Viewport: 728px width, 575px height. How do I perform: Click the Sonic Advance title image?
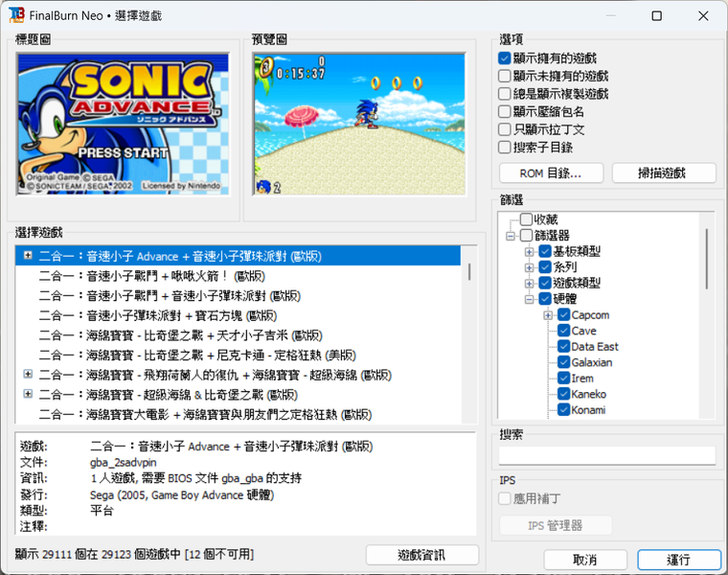pos(124,124)
